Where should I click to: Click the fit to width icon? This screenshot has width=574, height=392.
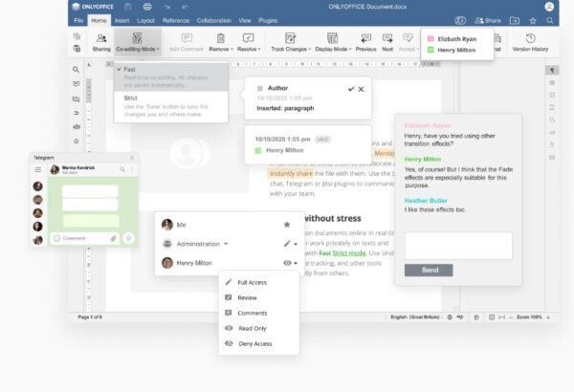(x=502, y=317)
